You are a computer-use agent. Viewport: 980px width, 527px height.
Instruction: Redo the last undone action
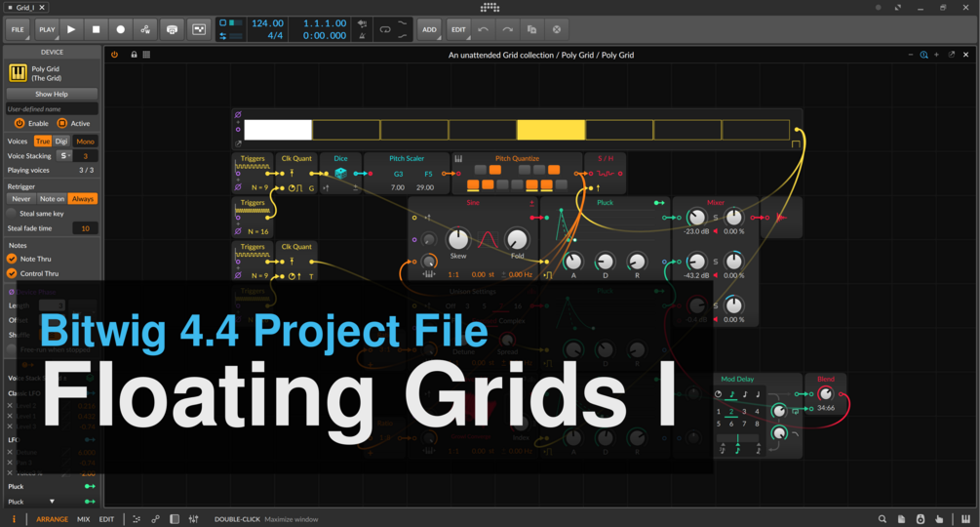coord(507,29)
